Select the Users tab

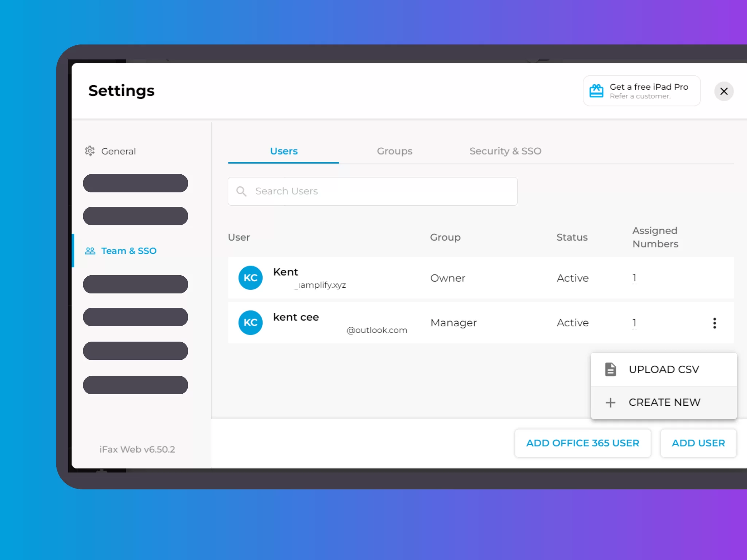tap(283, 151)
